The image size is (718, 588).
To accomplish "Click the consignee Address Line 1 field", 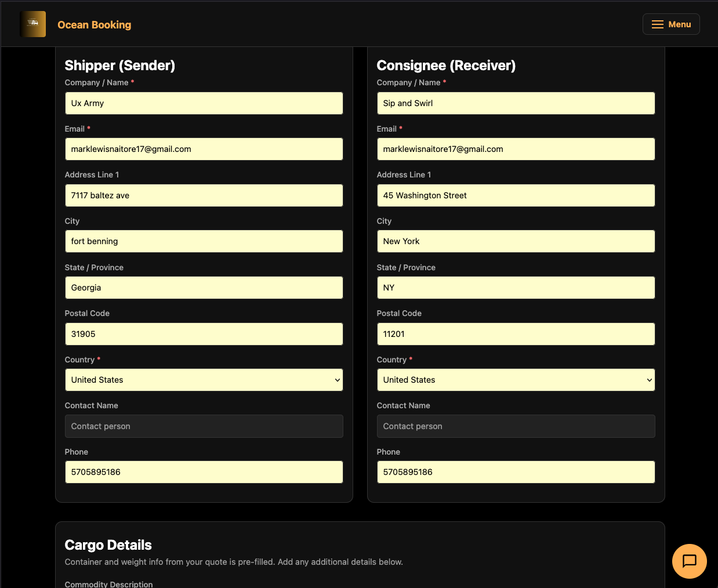I will pyautogui.click(x=516, y=195).
